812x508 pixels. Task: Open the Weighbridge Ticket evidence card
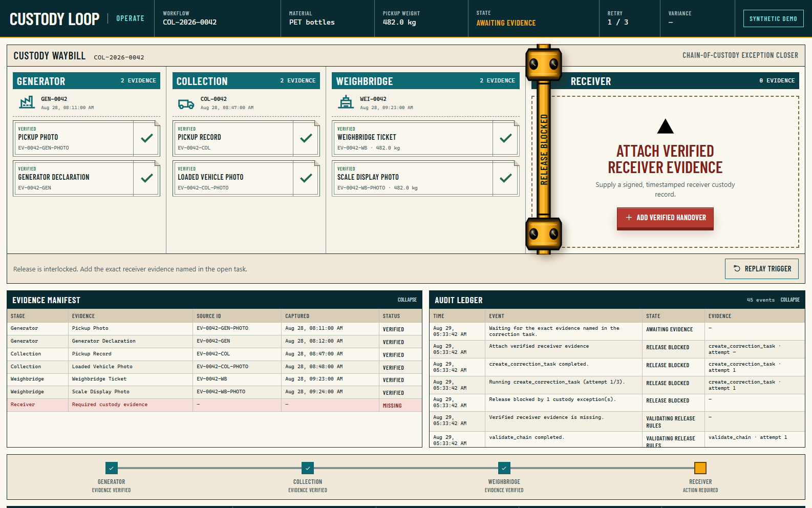coord(425,138)
